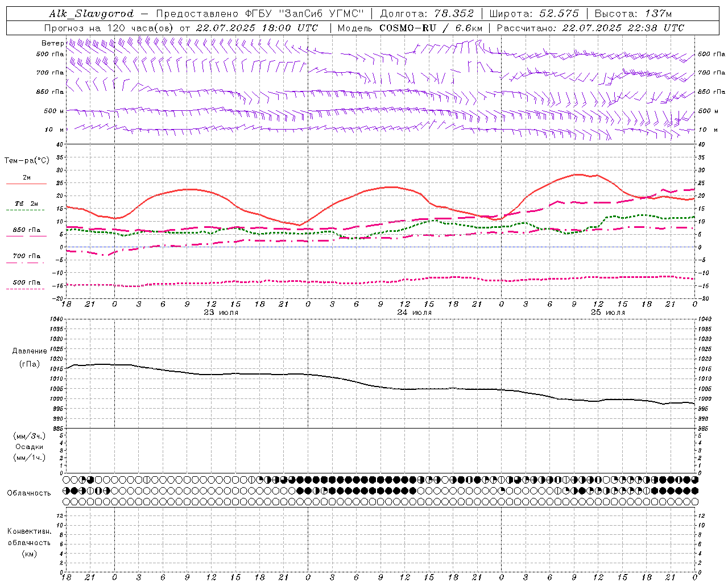Click the forecast start time 22.07.2025 18:00 UTC
The image size is (728, 582).
point(257,28)
